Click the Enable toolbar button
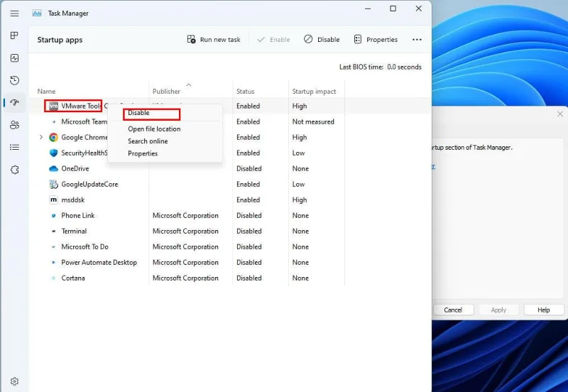568x392 pixels. click(x=273, y=40)
